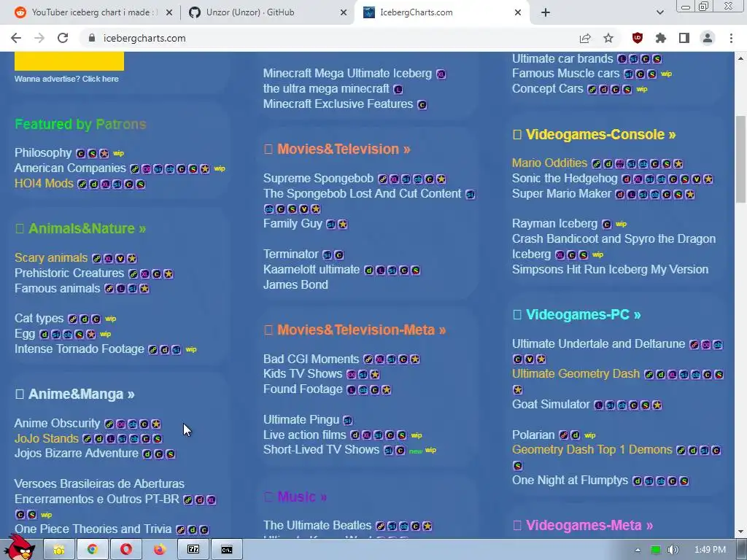Click the v badge beside Sonic the Hedgehog

(697, 179)
